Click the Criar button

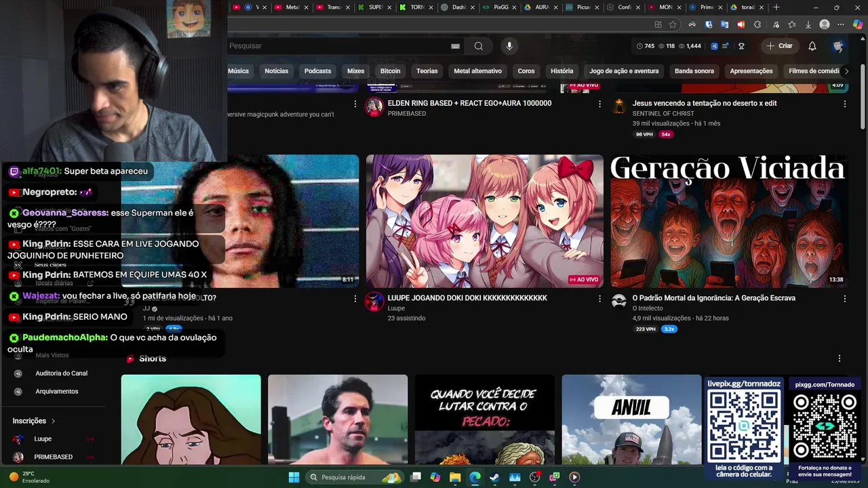[779, 46]
